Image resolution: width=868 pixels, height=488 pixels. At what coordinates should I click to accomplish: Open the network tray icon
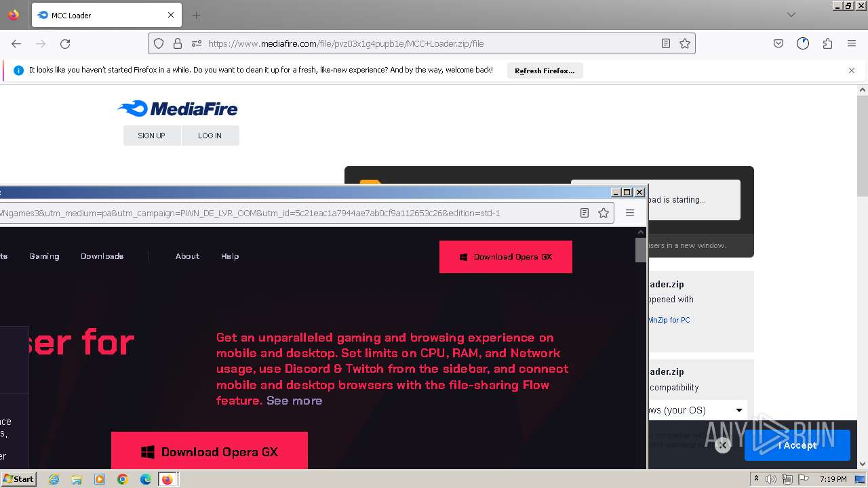click(x=787, y=479)
